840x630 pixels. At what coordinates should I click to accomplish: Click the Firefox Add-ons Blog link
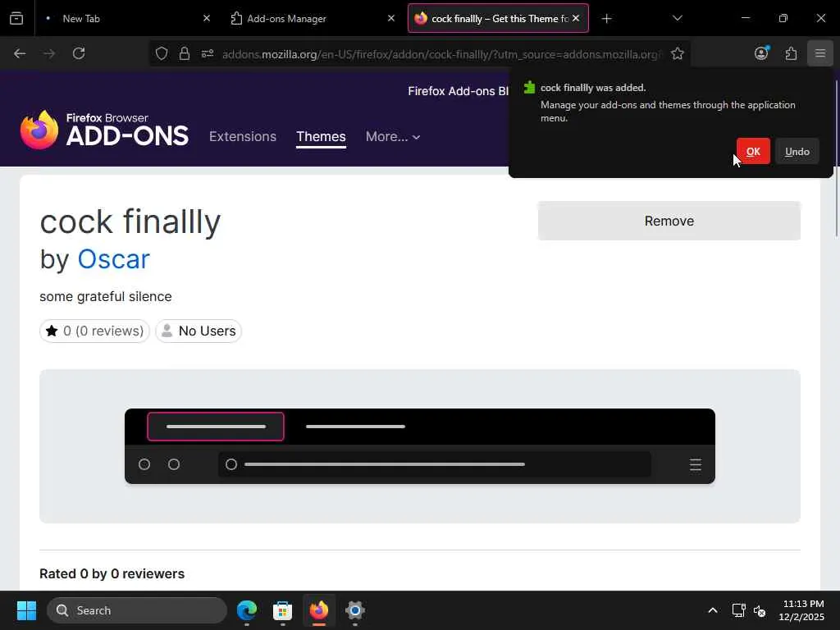coord(459,91)
